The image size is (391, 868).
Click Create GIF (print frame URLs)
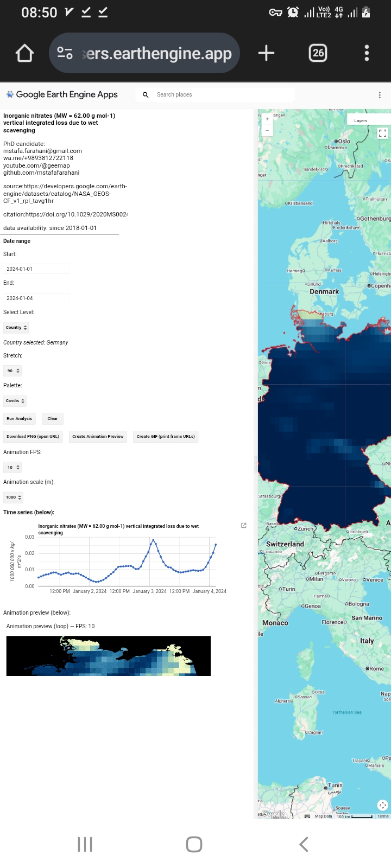tap(166, 436)
